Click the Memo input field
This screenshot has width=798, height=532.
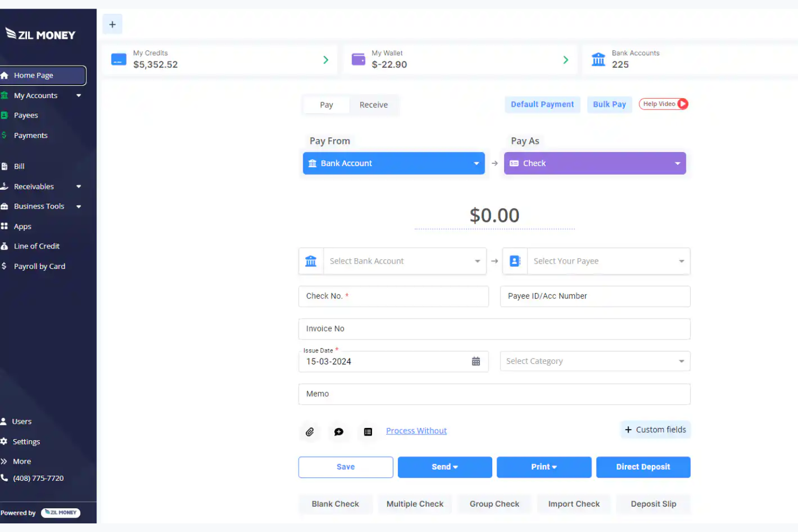[494, 394]
